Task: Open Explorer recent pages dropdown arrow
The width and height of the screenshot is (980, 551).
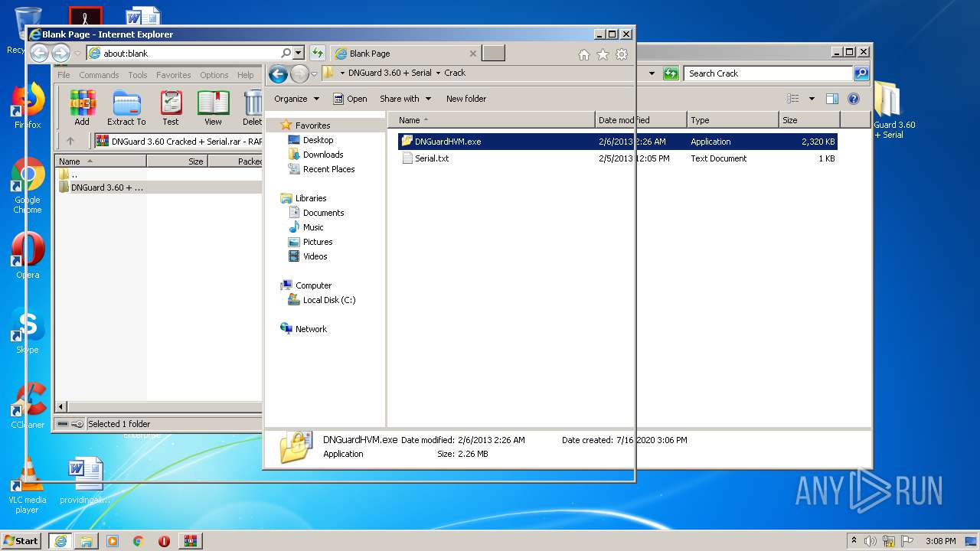Action: tap(314, 73)
